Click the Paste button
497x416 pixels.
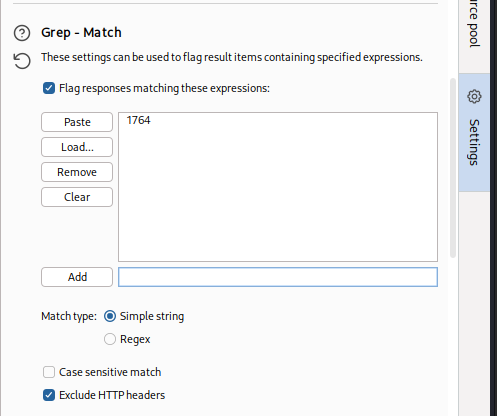(x=77, y=122)
